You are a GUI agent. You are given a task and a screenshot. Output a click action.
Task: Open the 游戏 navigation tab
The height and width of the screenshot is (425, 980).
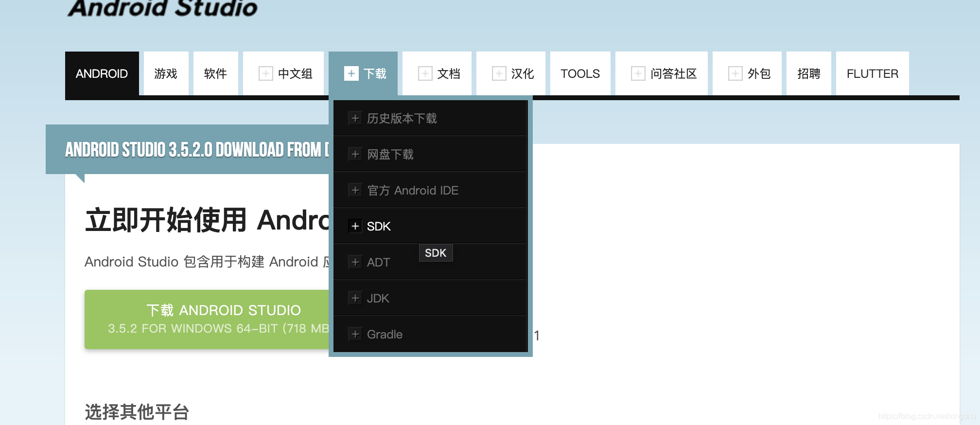(166, 73)
